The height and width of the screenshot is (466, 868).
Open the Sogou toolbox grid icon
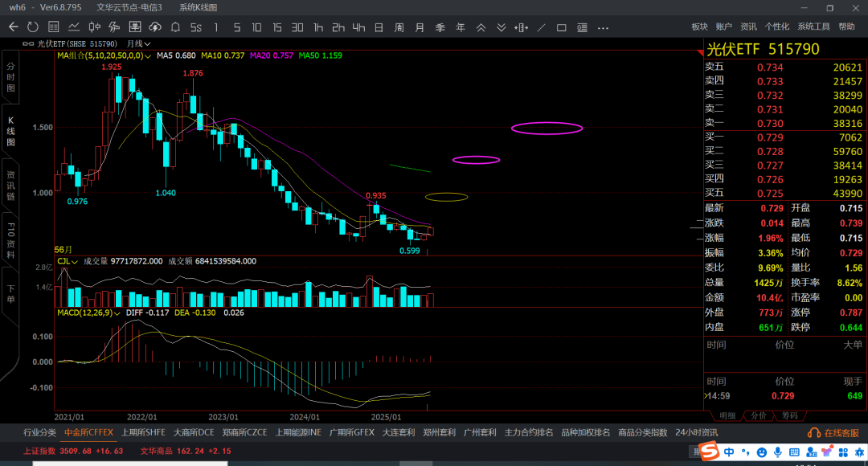(843, 452)
